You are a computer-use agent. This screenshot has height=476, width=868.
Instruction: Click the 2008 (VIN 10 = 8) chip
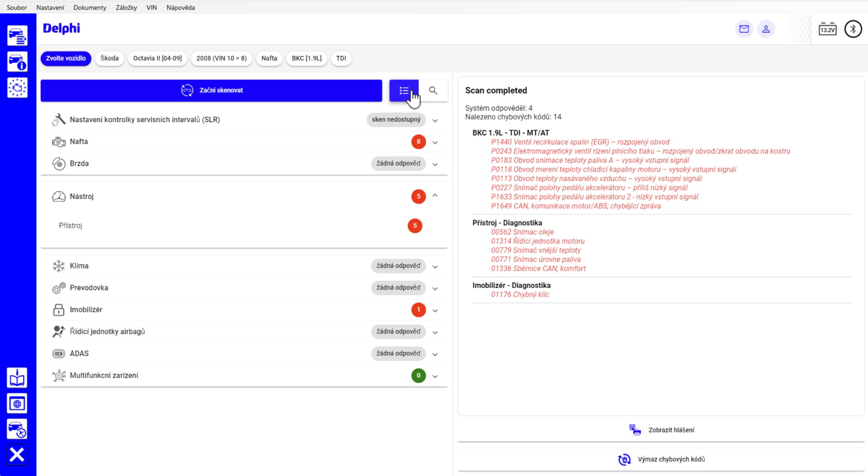221,58
